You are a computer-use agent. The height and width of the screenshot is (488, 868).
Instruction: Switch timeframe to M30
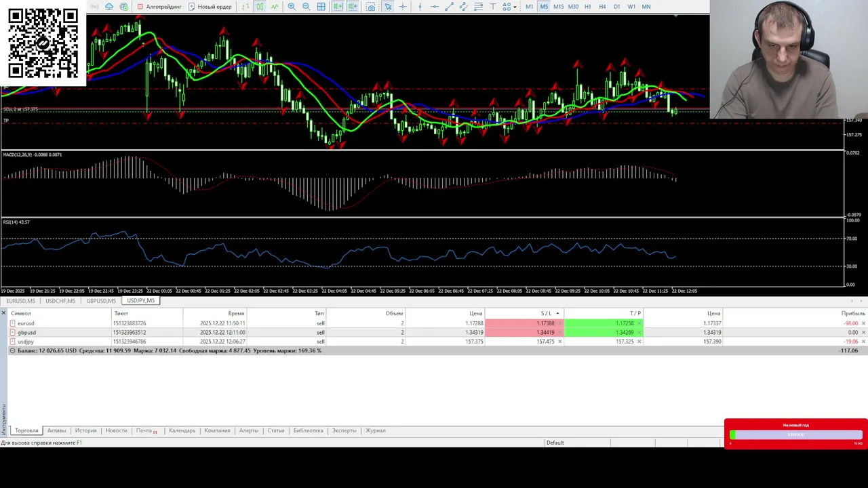click(573, 7)
